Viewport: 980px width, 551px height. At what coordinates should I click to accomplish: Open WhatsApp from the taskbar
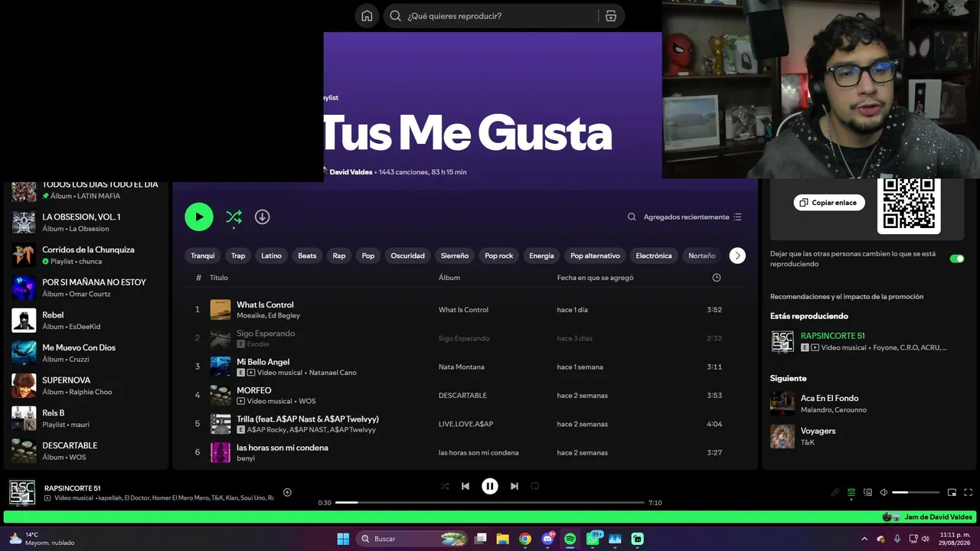click(x=593, y=539)
